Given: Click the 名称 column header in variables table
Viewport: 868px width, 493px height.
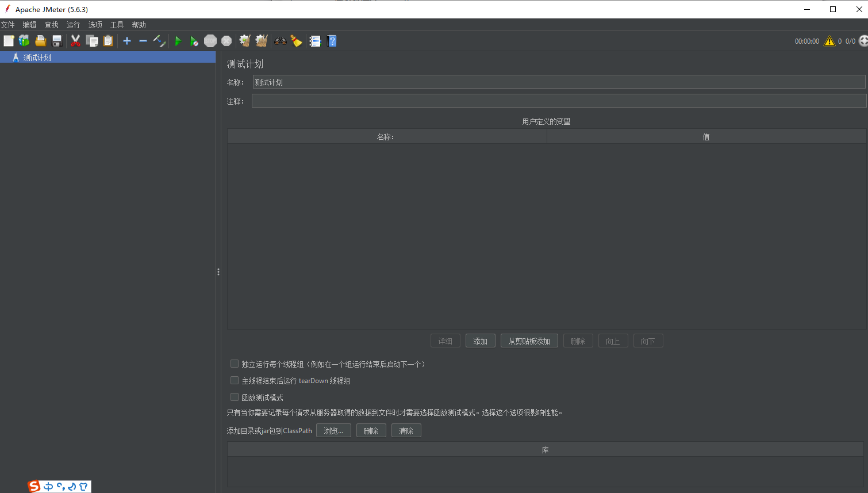Looking at the screenshot, I should pyautogui.click(x=387, y=137).
